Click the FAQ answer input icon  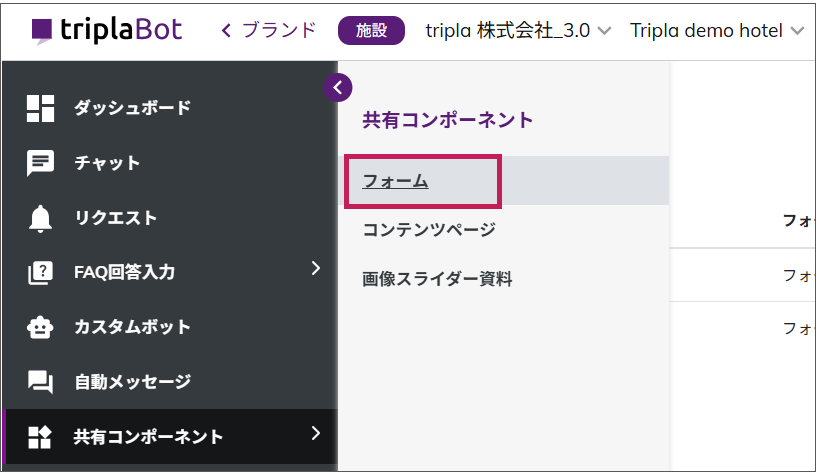tap(40, 272)
